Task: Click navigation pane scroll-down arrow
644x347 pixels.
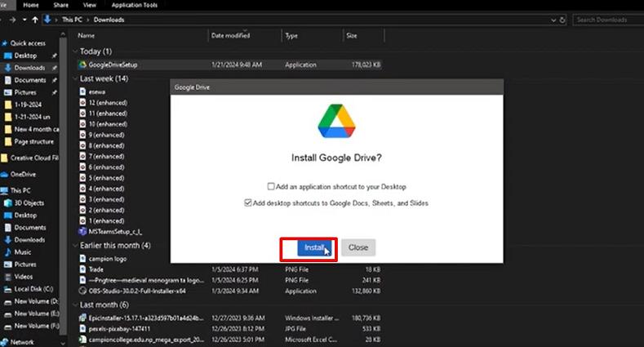Action: click(63, 343)
